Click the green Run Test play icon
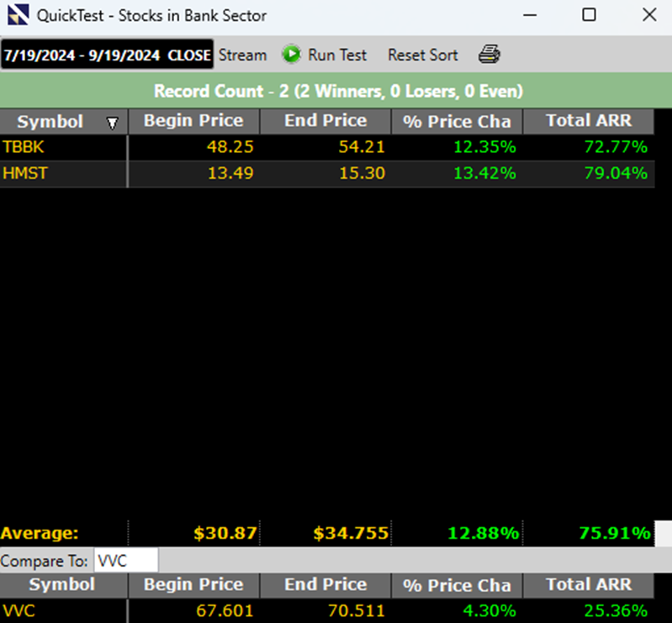The image size is (672, 623). coord(292,55)
